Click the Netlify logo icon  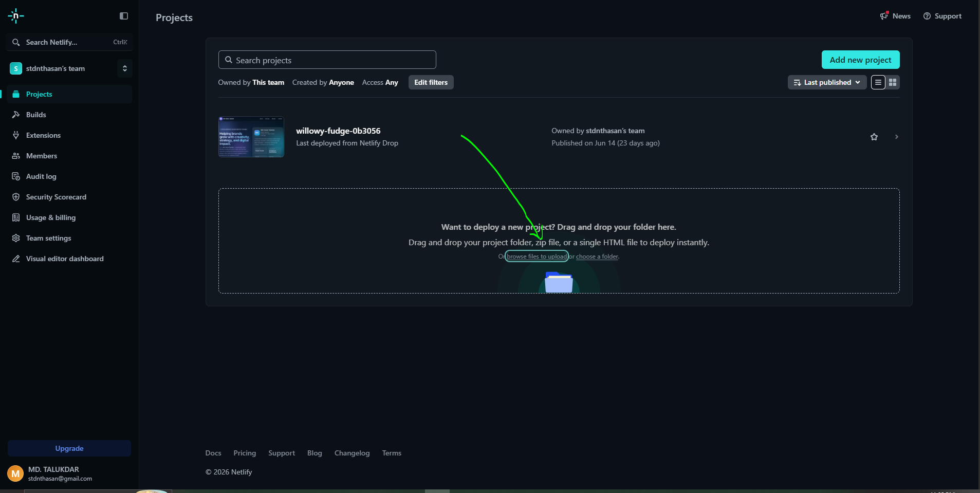click(x=16, y=16)
